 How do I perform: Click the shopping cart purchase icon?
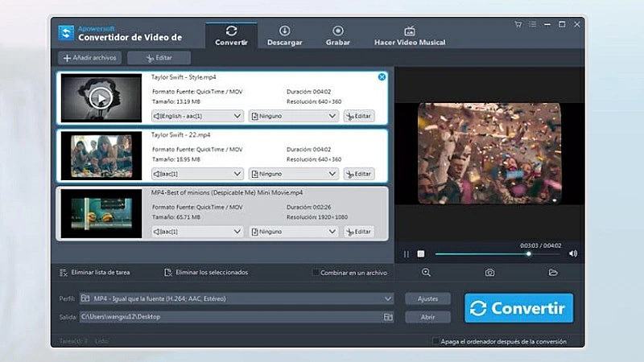[518, 25]
